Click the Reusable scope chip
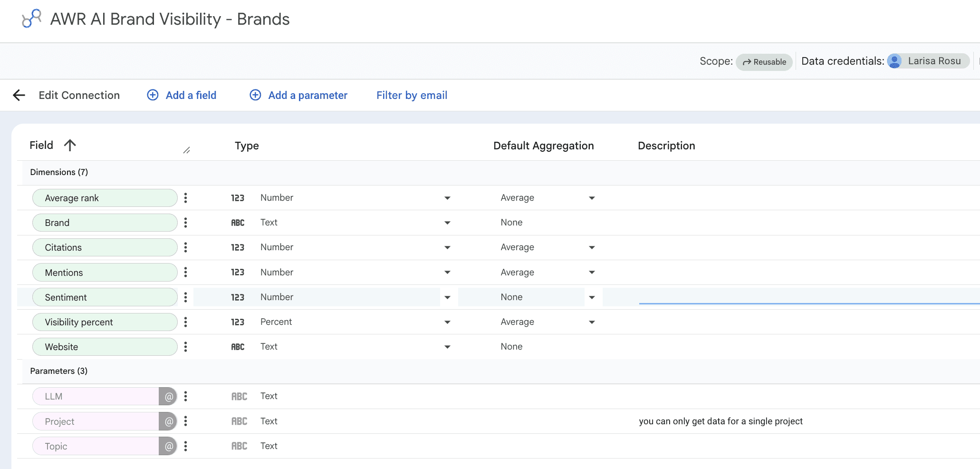980x469 pixels. [x=764, y=62]
